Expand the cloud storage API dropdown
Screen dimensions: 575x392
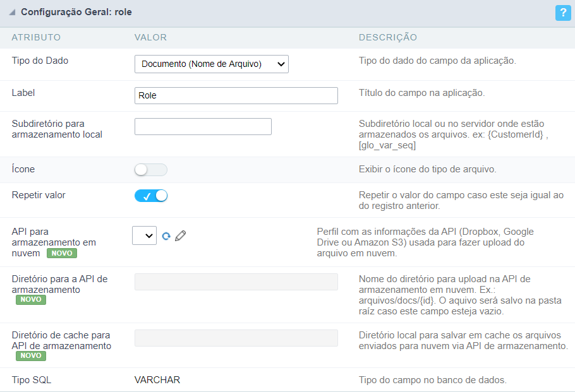coord(144,235)
